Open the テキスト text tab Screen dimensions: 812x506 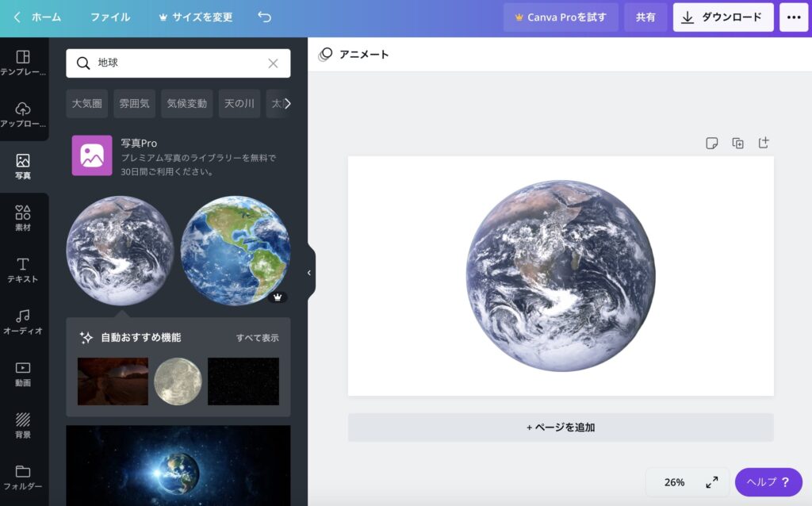(x=23, y=270)
